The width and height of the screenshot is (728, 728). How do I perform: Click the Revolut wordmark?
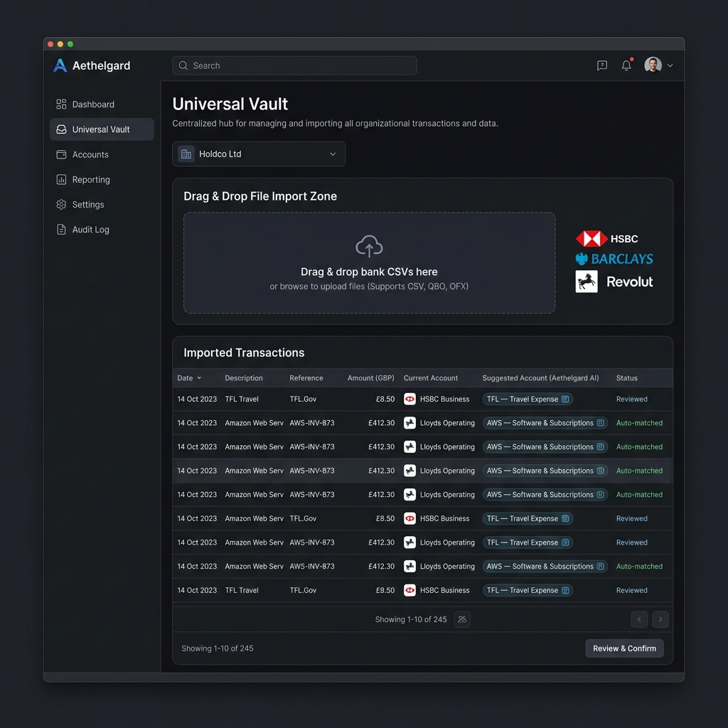coord(630,282)
